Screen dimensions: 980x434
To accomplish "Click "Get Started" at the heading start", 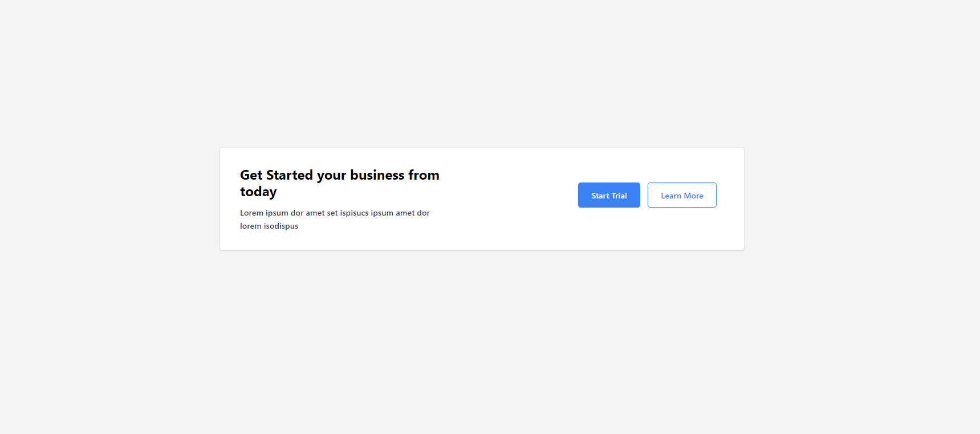I will (276, 175).
